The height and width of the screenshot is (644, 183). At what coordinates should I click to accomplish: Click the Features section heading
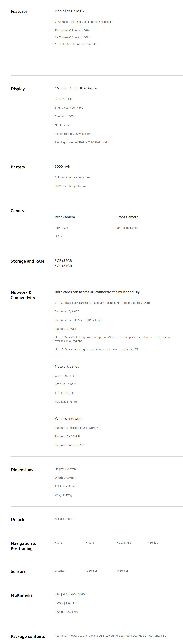[19, 12]
